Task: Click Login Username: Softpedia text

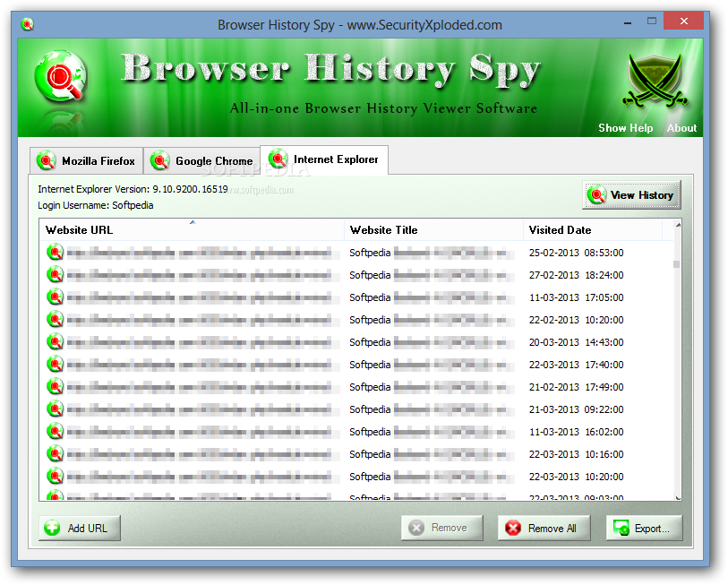Action: coord(96,205)
